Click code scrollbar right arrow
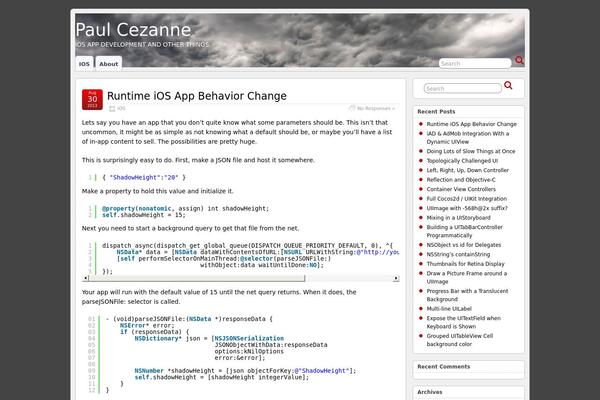This screenshot has width=600, height=400. 396,278
